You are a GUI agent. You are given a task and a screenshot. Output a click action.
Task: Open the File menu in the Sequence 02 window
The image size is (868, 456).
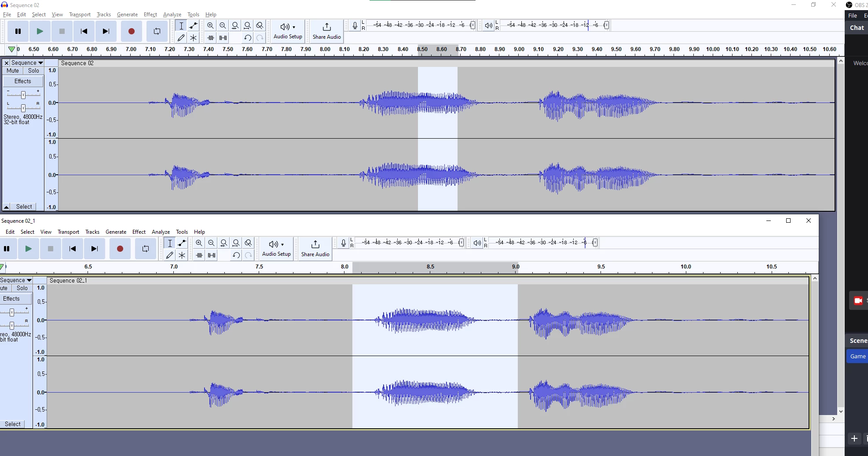pyautogui.click(x=7, y=15)
